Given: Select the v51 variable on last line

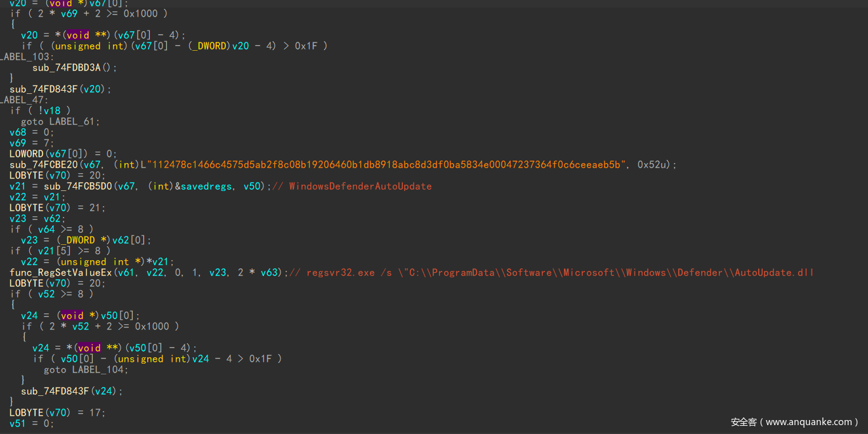Looking at the screenshot, I should [x=18, y=423].
